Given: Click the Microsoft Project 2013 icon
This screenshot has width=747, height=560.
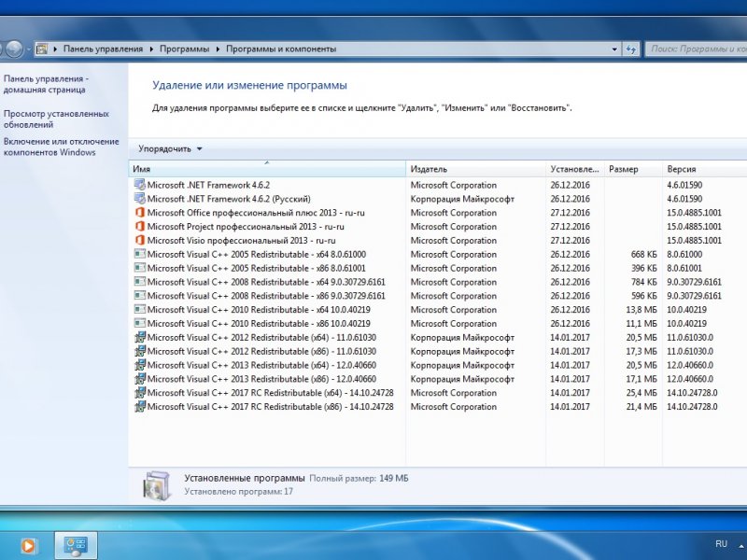Looking at the screenshot, I should point(139,226).
